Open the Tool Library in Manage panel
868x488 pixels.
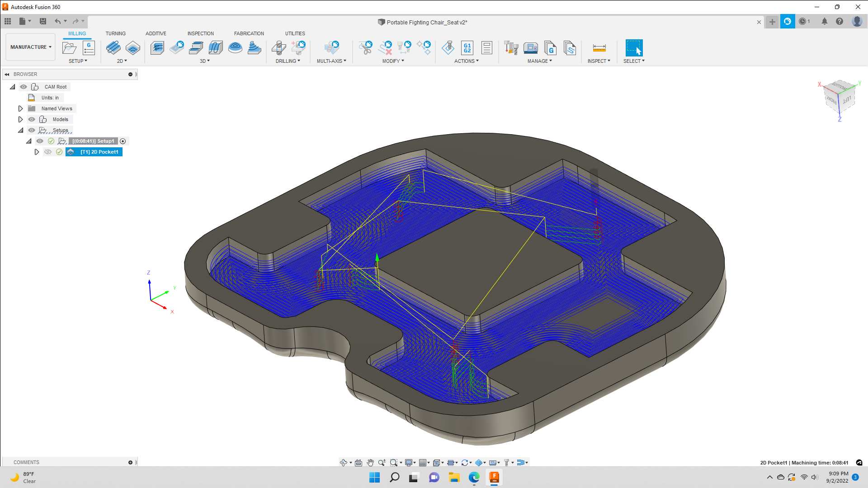(x=510, y=48)
